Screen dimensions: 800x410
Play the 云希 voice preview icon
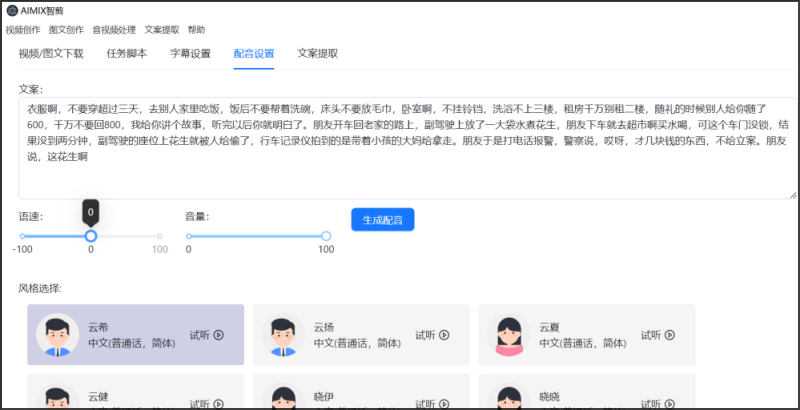point(219,335)
